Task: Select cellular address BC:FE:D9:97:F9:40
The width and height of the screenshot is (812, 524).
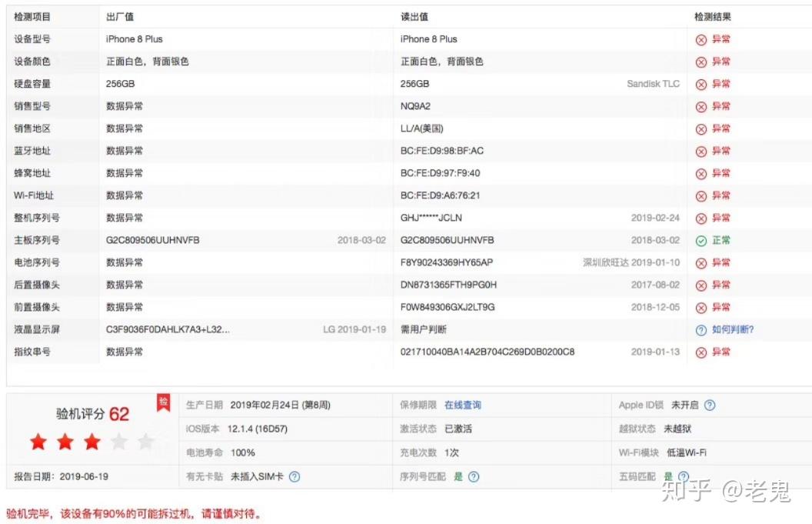Action: click(x=440, y=173)
